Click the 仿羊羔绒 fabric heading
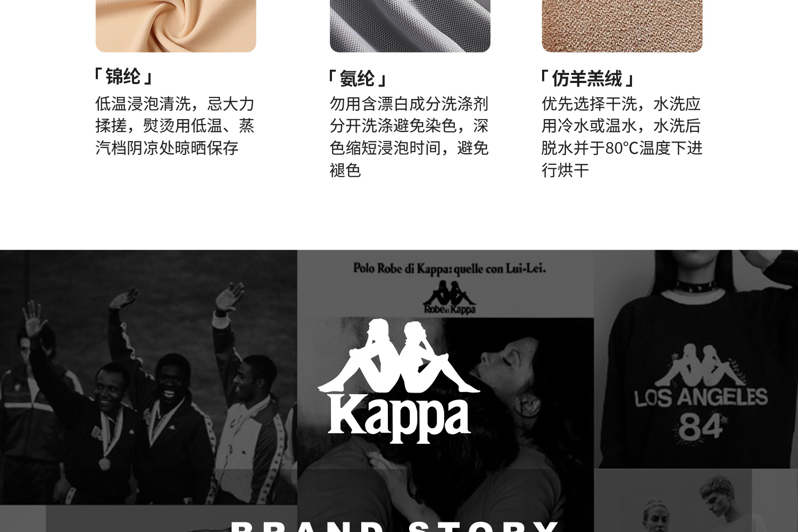 tap(587, 79)
